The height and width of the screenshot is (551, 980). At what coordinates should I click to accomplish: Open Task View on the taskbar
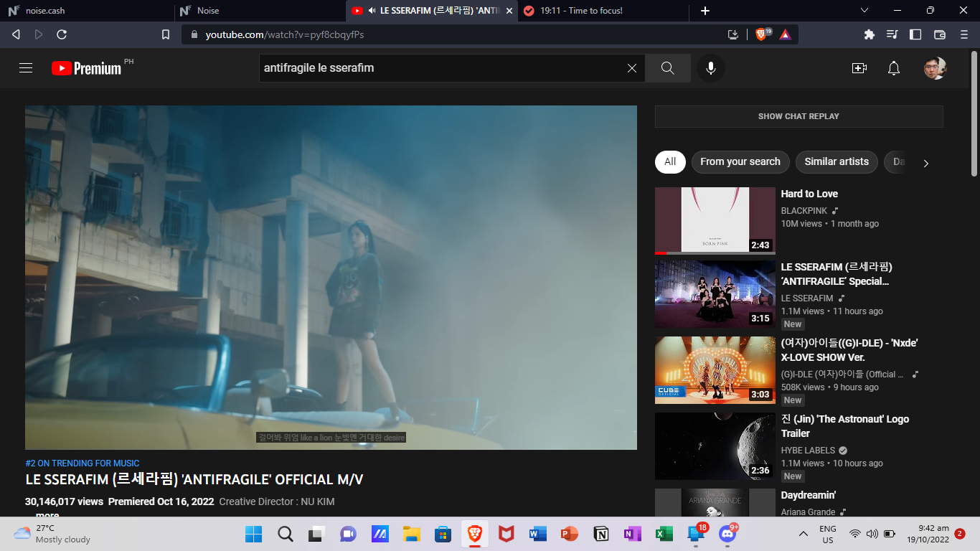point(316,534)
